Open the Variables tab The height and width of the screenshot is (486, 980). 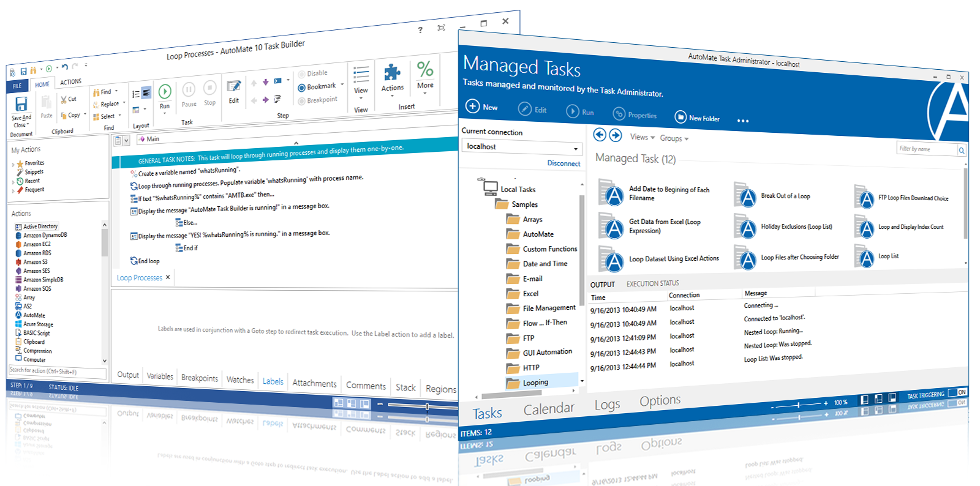[160, 376]
